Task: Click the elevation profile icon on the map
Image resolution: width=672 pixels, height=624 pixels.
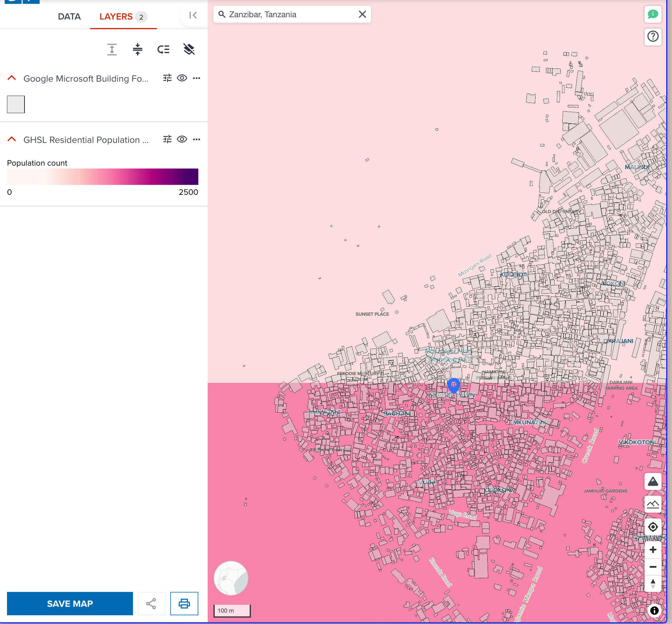Action: 653,504
